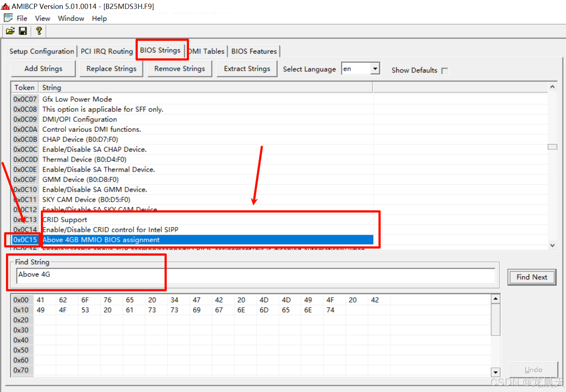Click the String column header
The width and height of the screenshot is (566, 392).
[206, 87]
